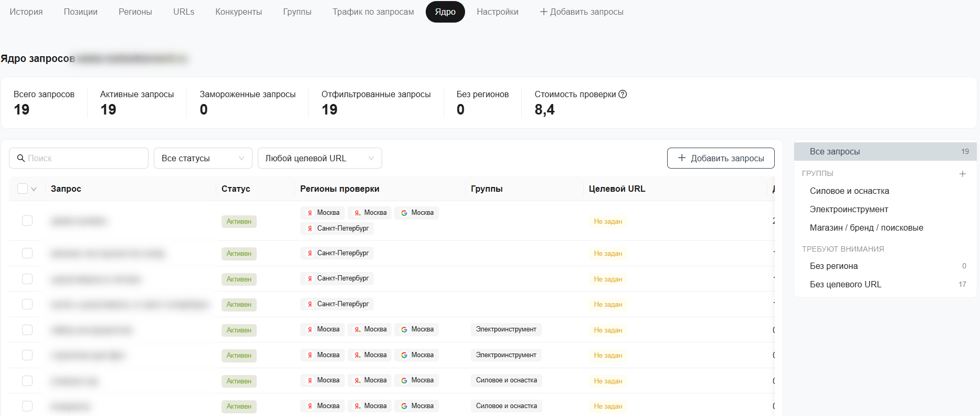The height and width of the screenshot is (416, 980).
Task: Check the first query row checkbox
Action: [27, 221]
